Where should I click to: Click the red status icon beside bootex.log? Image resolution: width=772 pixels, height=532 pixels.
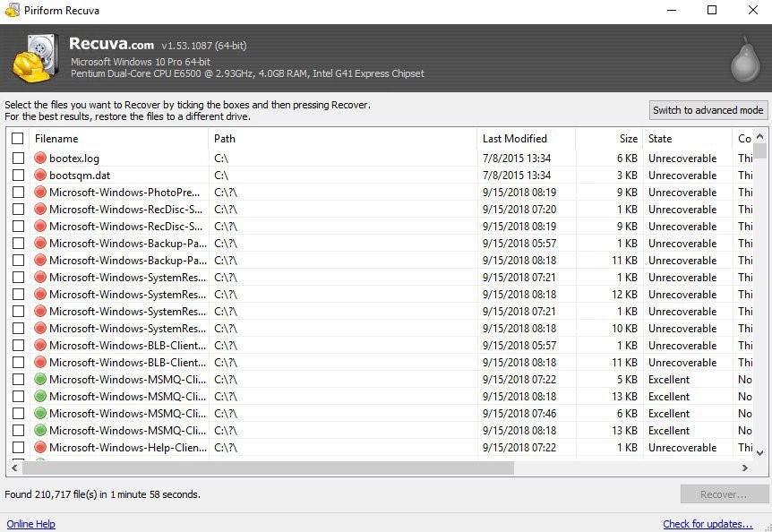[x=39, y=159]
